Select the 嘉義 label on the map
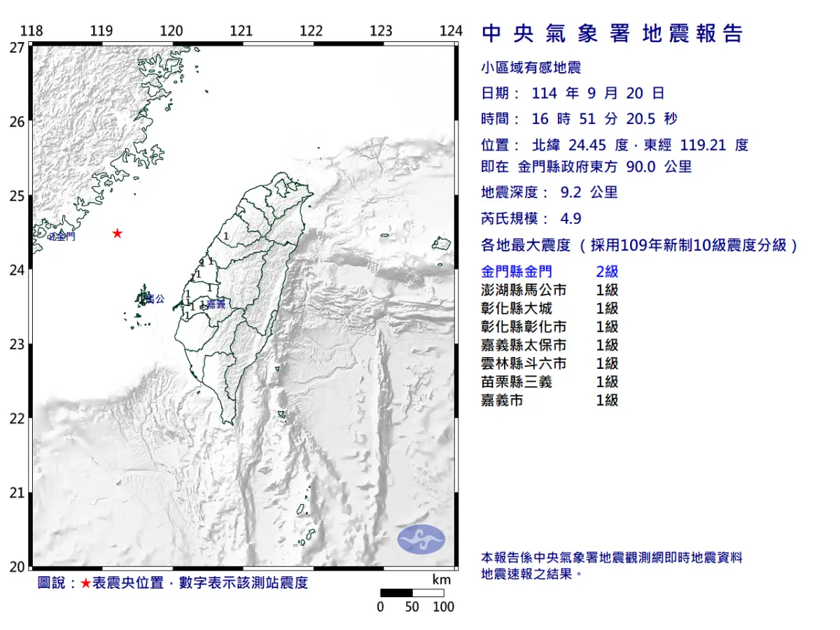The height and width of the screenshot is (630, 840). (216, 304)
